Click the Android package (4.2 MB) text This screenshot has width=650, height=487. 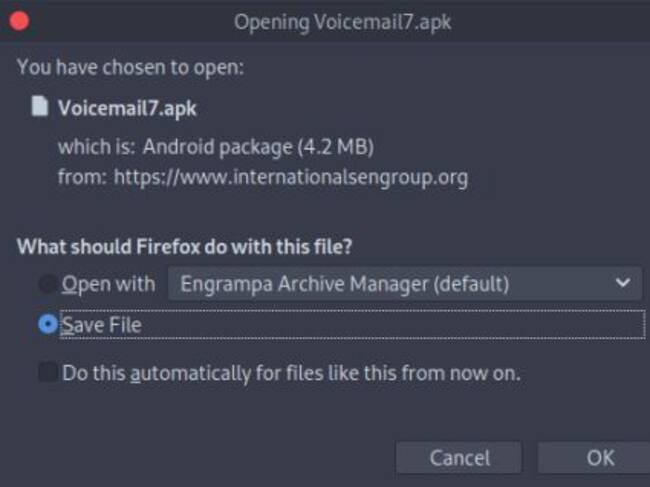pos(258,147)
